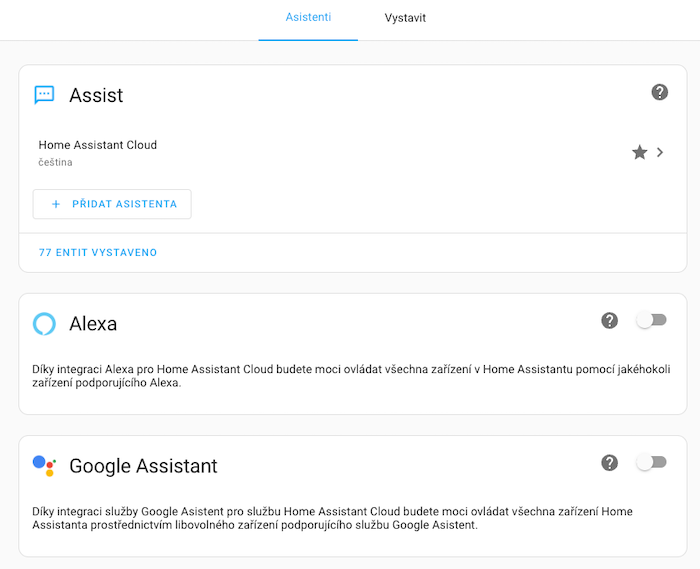
Task: Click the Alexa ring logo icon
Action: (44, 323)
